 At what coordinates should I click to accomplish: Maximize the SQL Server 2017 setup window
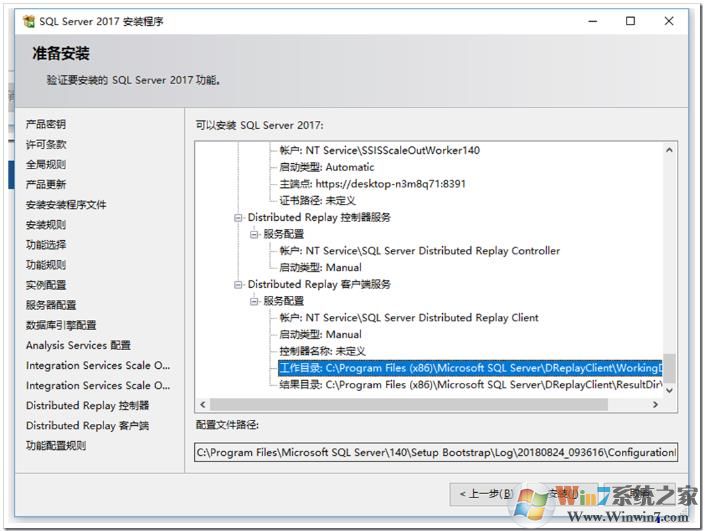630,21
